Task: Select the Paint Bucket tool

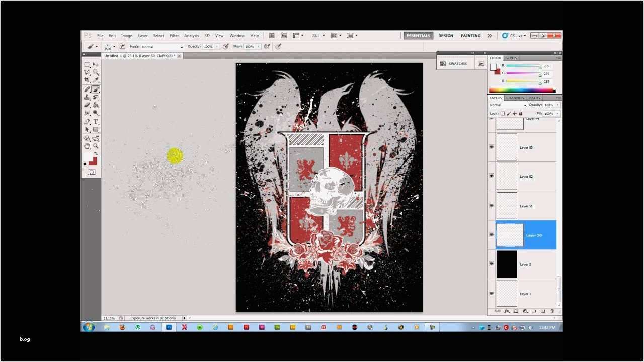Action: [x=96, y=105]
